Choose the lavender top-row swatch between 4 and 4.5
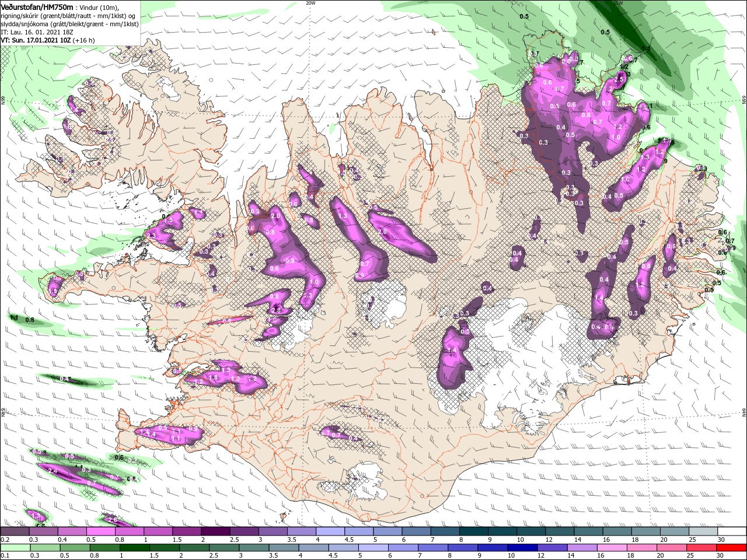This screenshot has width=747, height=560. (330, 531)
